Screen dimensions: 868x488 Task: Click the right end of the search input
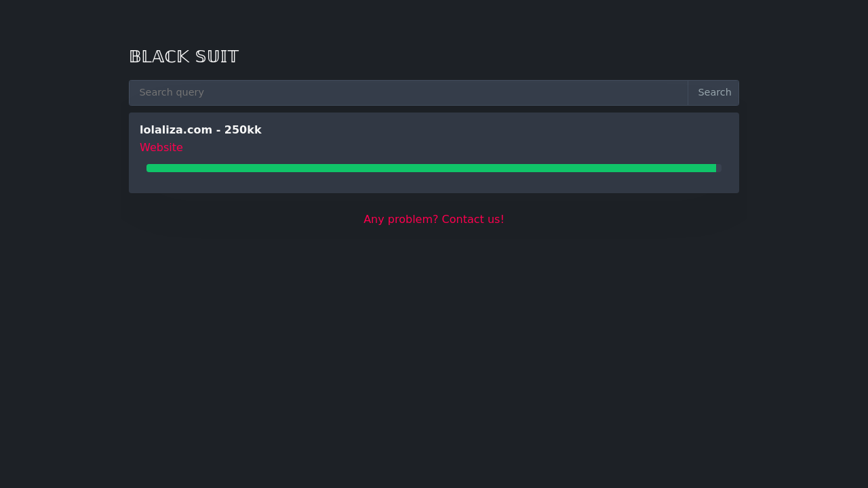(671, 93)
